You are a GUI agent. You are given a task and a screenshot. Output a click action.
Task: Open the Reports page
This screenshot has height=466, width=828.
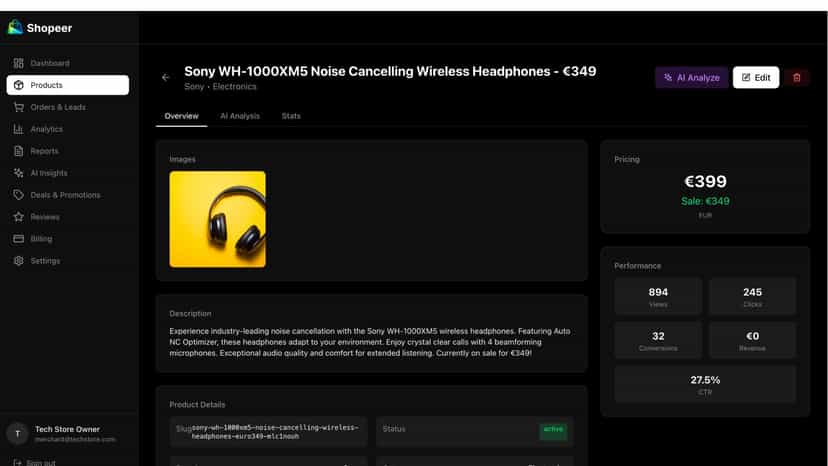tap(68, 151)
